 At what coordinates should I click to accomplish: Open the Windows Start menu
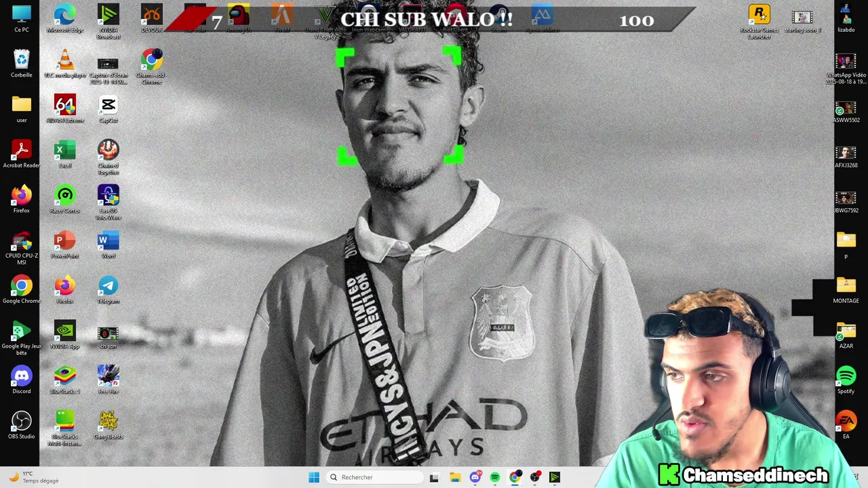click(314, 477)
